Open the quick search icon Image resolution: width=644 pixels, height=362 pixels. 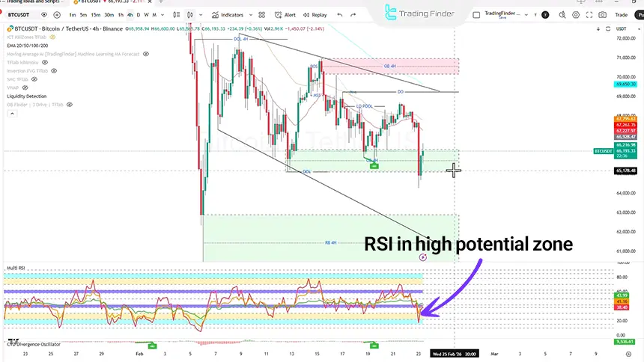tap(562, 15)
